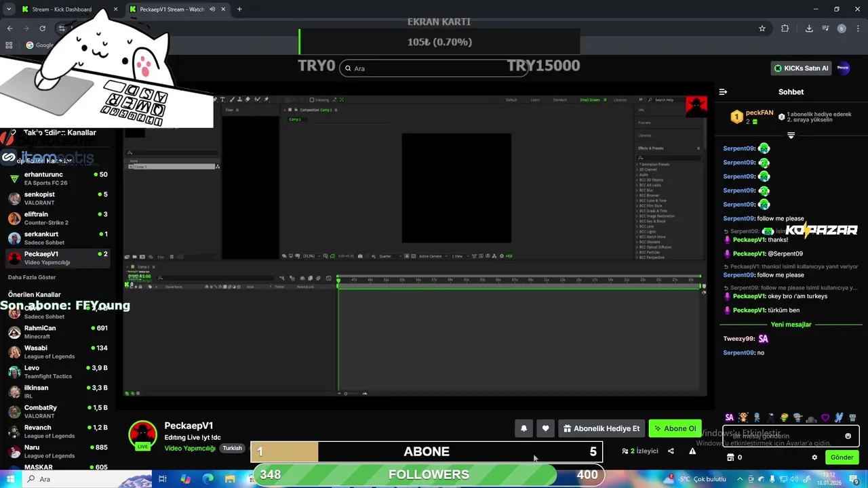Open RahmiCan Minecraft recommended channel

tap(58, 332)
